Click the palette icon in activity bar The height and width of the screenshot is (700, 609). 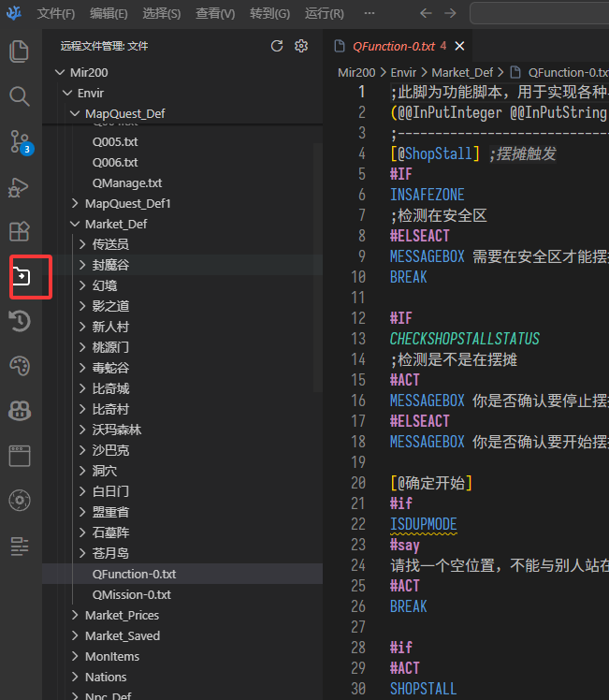click(20, 366)
